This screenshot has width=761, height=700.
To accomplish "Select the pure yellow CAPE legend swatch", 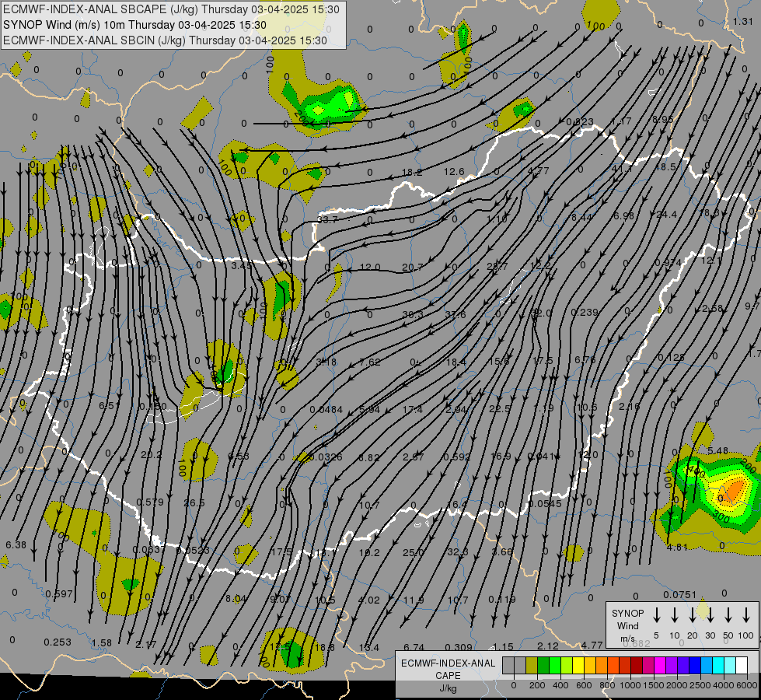I will pos(578,666).
